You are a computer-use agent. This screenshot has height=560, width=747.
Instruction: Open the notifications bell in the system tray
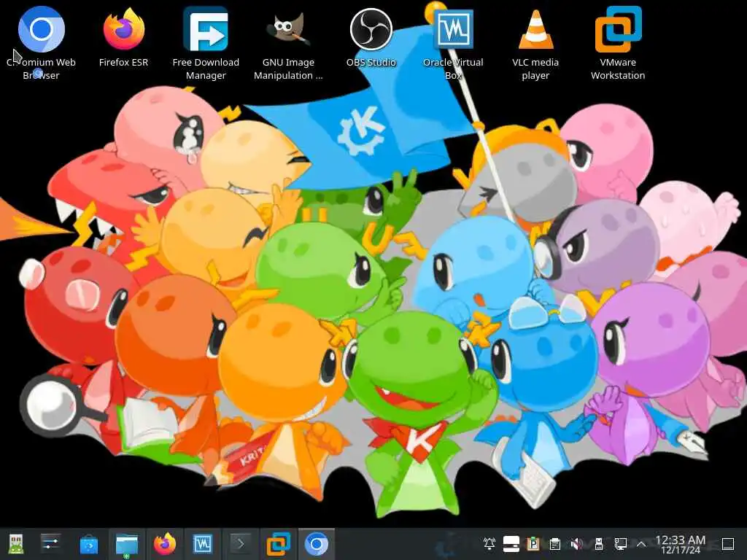(489, 544)
